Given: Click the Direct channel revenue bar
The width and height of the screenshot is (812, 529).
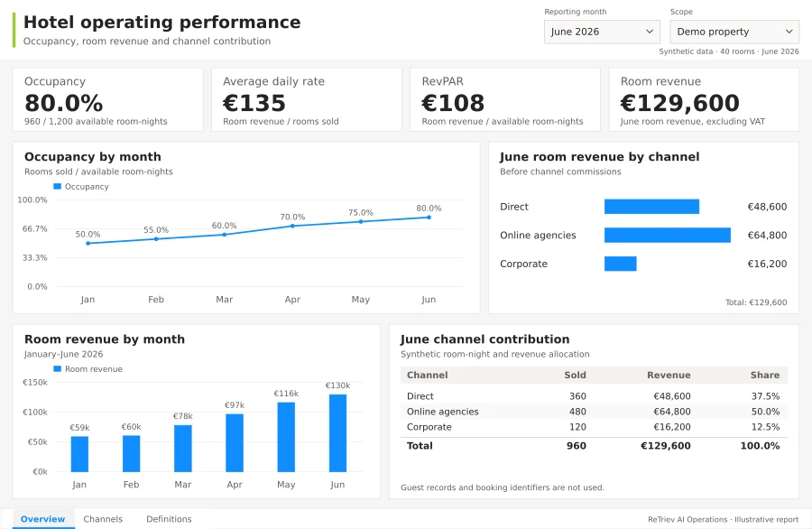Looking at the screenshot, I should pos(651,206).
